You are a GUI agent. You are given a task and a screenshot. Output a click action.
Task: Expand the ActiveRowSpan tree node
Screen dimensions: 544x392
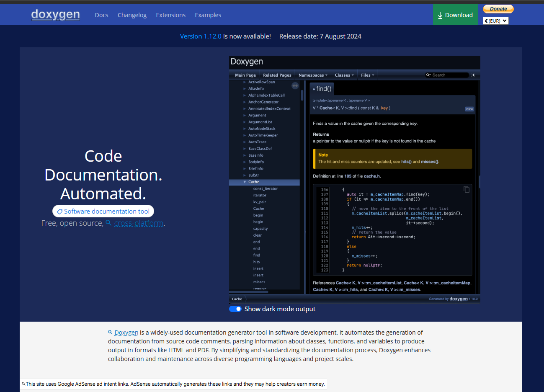point(245,82)
